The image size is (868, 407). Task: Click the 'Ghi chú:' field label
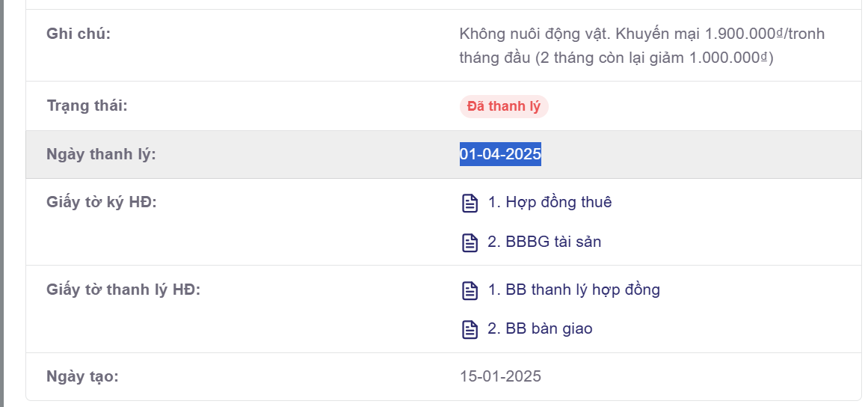(79, 34)
